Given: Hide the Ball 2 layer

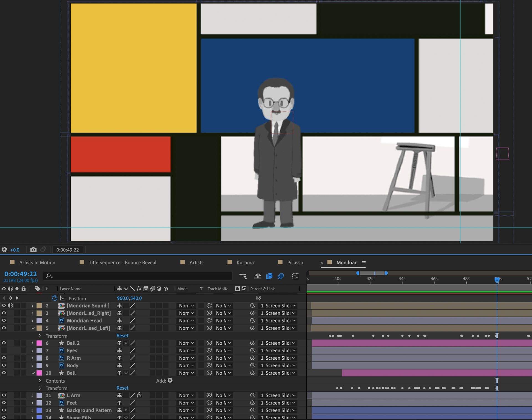Looking at the screenshot, I should [4, 343].
